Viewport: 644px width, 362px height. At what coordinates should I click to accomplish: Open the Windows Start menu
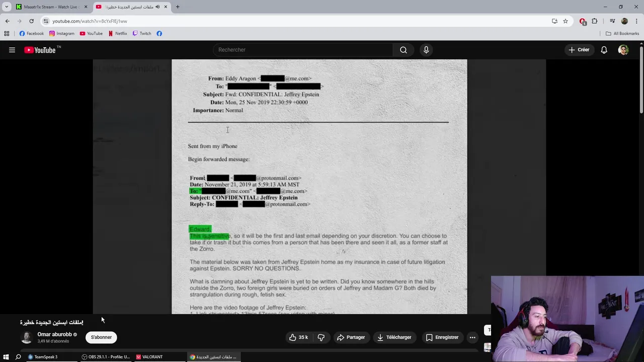click(6, 357)
